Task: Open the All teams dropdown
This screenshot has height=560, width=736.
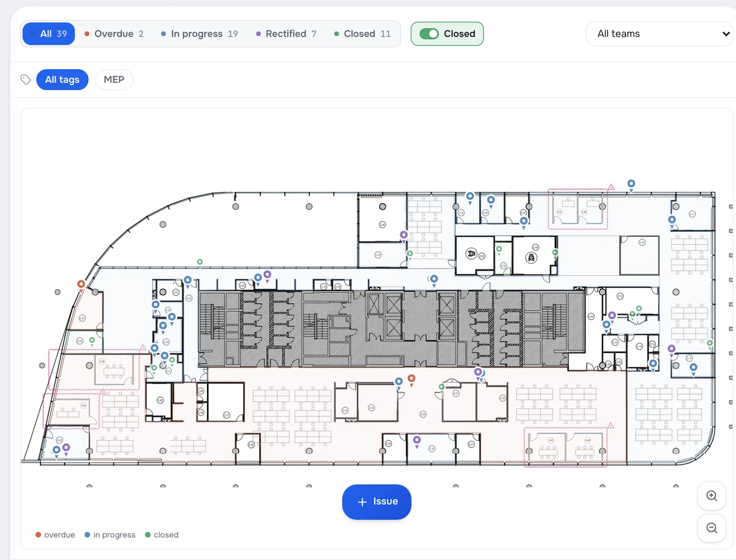Action: pos(661,34)
